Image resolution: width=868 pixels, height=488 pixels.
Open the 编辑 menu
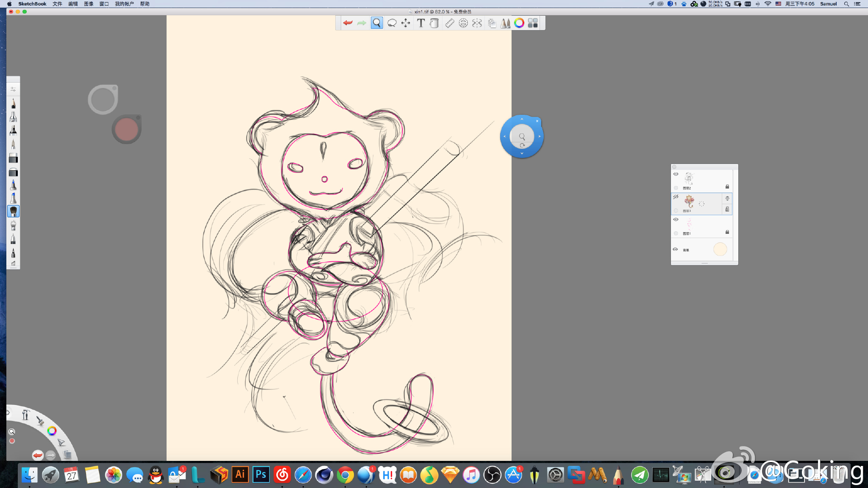click(73, 4)
